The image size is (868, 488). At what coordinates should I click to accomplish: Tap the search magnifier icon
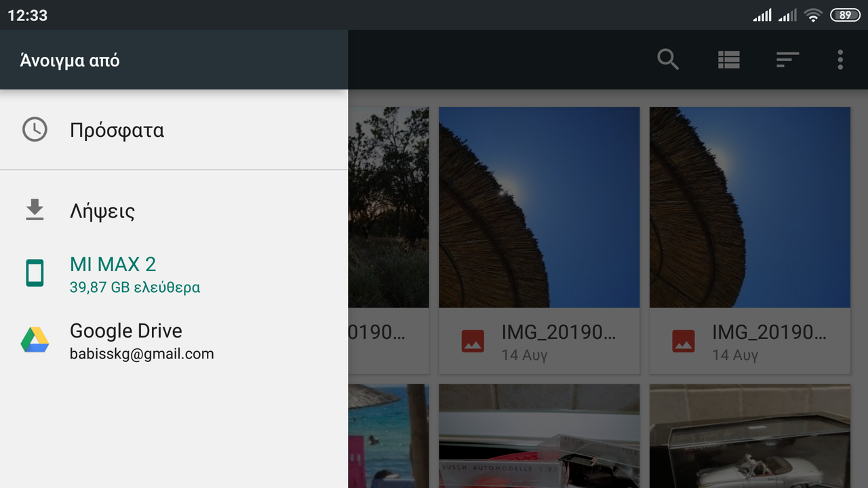pyautogui.click(x=668, y=60)
